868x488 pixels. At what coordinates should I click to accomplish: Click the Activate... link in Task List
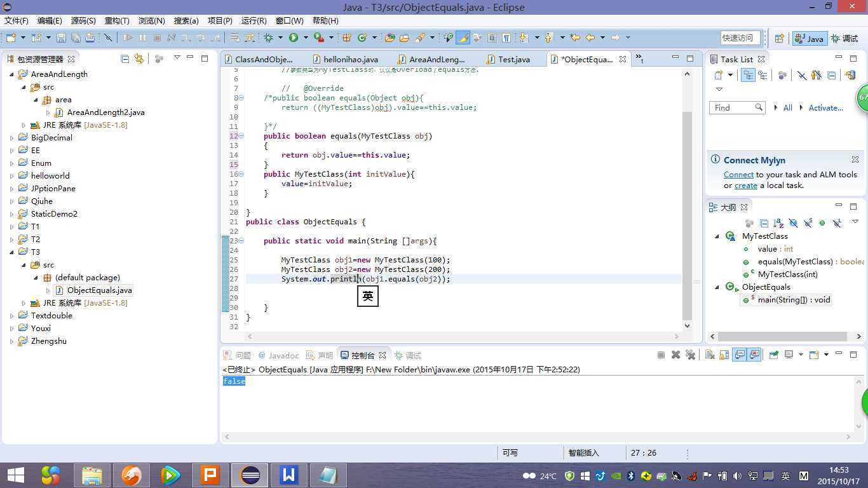click(x=825, y=107)
